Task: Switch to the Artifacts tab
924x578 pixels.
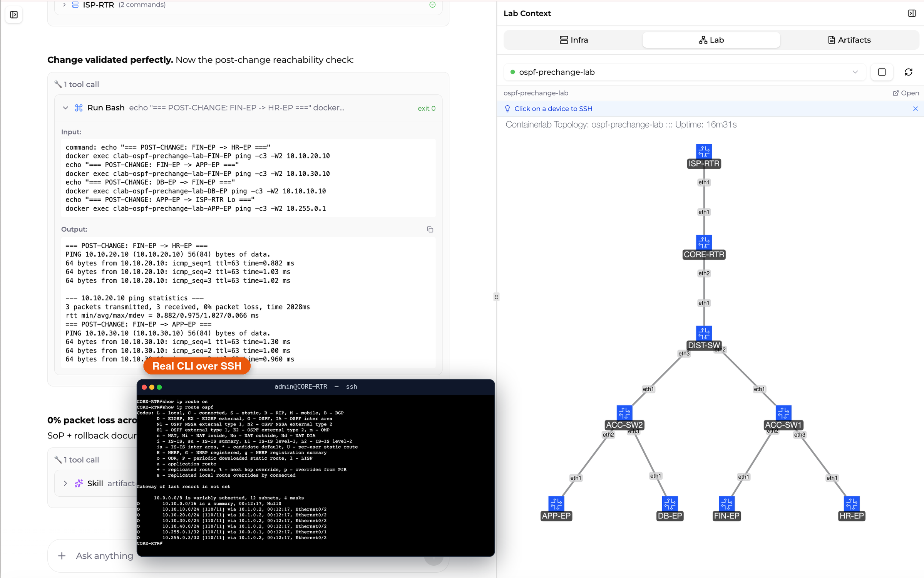Action: [849, 40]
